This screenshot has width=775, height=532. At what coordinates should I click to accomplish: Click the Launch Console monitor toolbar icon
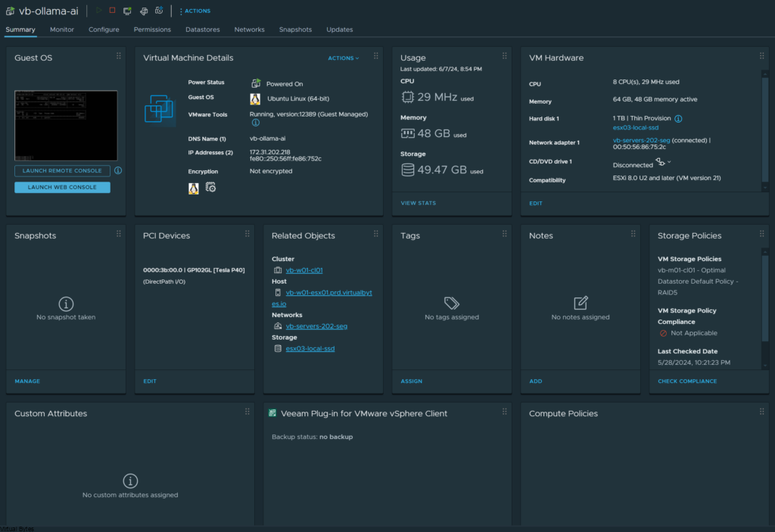tap(127, 11)
